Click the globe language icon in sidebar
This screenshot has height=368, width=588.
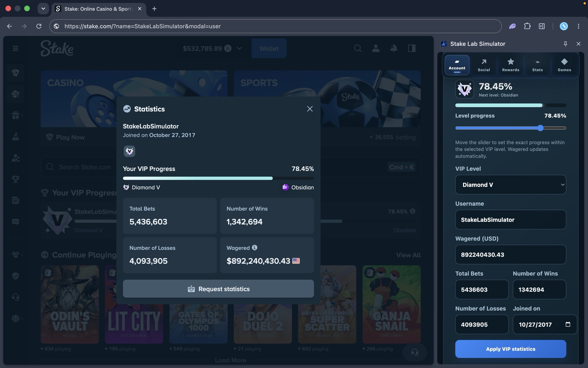click(x=15, y=319)
